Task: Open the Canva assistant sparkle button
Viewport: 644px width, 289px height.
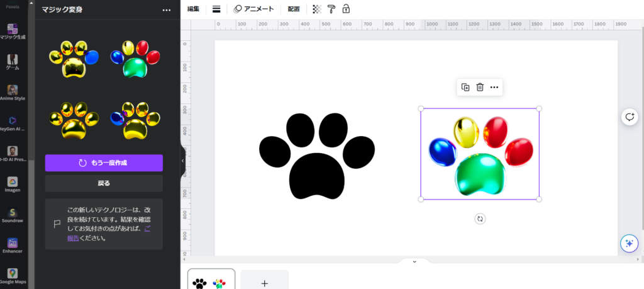Action: (x=629, y=244)
